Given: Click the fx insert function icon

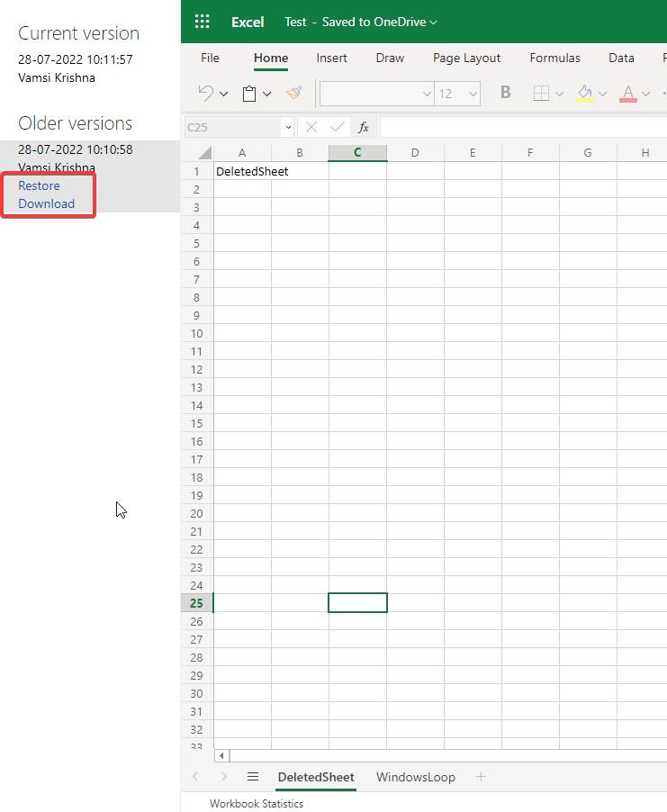Looking at the screenshot, I should pos(364,128).
